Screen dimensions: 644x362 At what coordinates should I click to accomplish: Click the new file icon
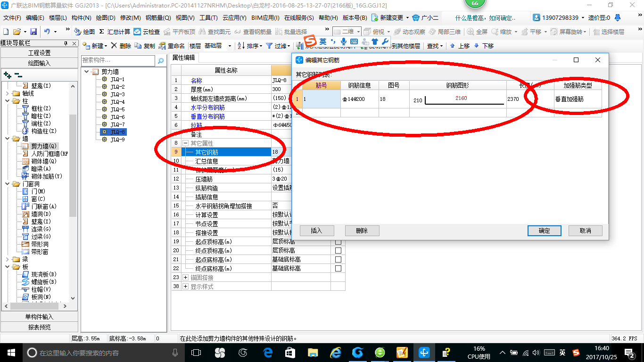pyautogui.click(x=6, y=32)
